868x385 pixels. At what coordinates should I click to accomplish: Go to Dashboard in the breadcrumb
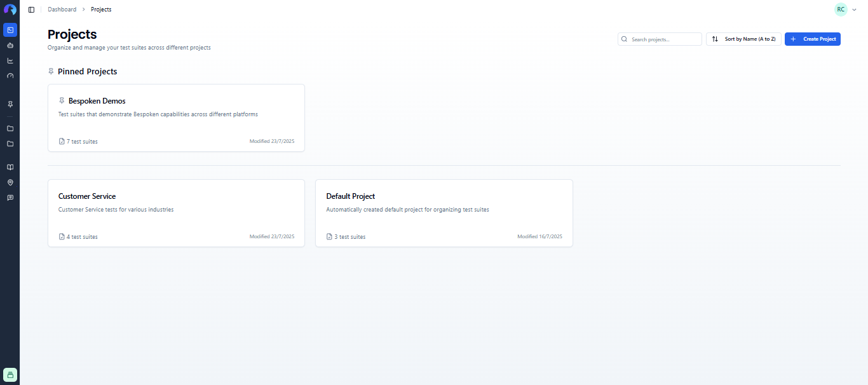[x=62, y=10]
